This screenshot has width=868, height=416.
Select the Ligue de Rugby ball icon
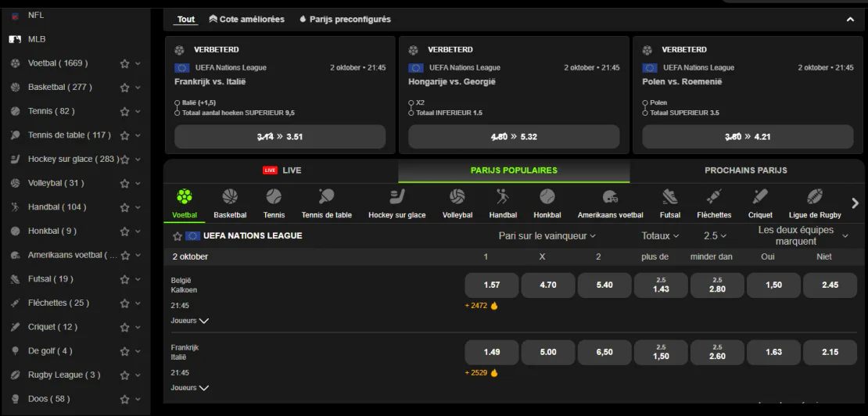(815, 196)
